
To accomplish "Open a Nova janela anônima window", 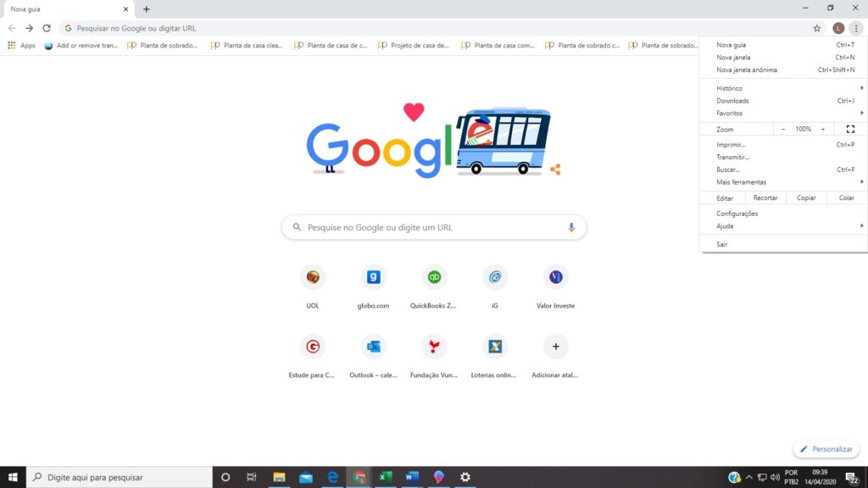I will click(783, 70).
